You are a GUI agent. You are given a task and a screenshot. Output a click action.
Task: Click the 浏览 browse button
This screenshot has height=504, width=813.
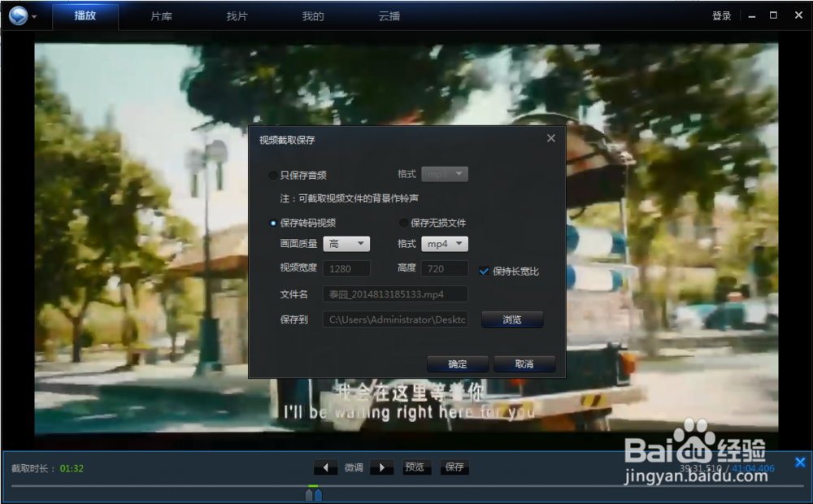pos(512,319)
